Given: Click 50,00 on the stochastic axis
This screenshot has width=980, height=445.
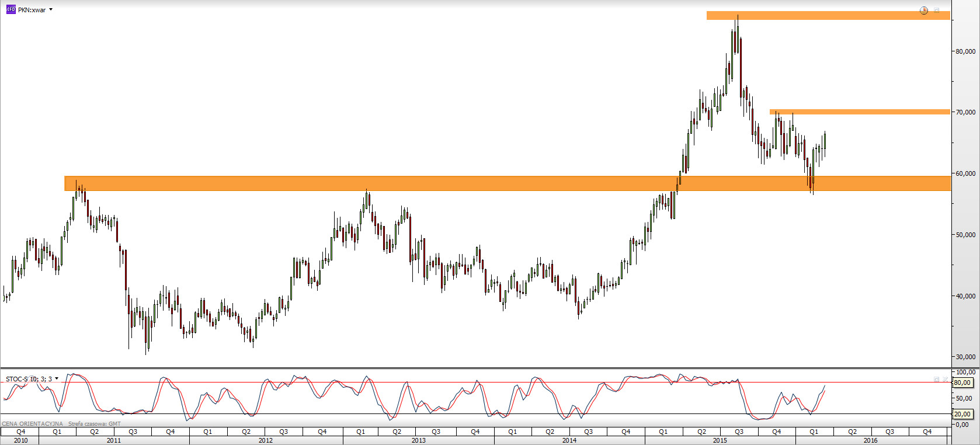Looking at the screenshot, I should pyautogui.click(x=964, y=398).
